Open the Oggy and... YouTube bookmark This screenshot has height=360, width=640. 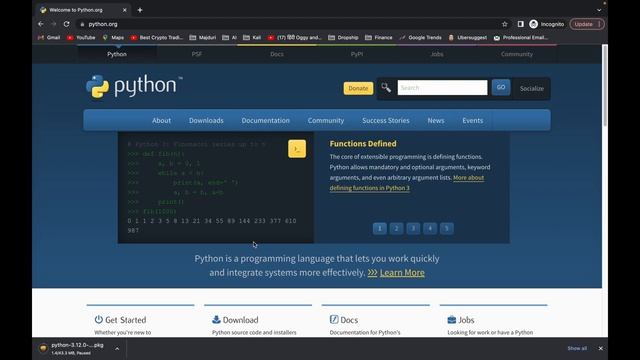coord(295,38)
